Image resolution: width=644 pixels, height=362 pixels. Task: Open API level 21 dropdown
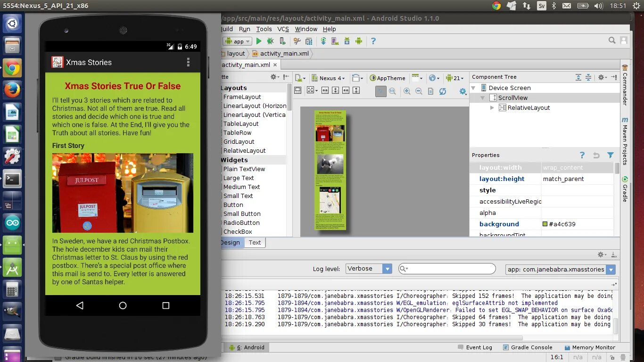pyautogui.click(x=455, y=78)
